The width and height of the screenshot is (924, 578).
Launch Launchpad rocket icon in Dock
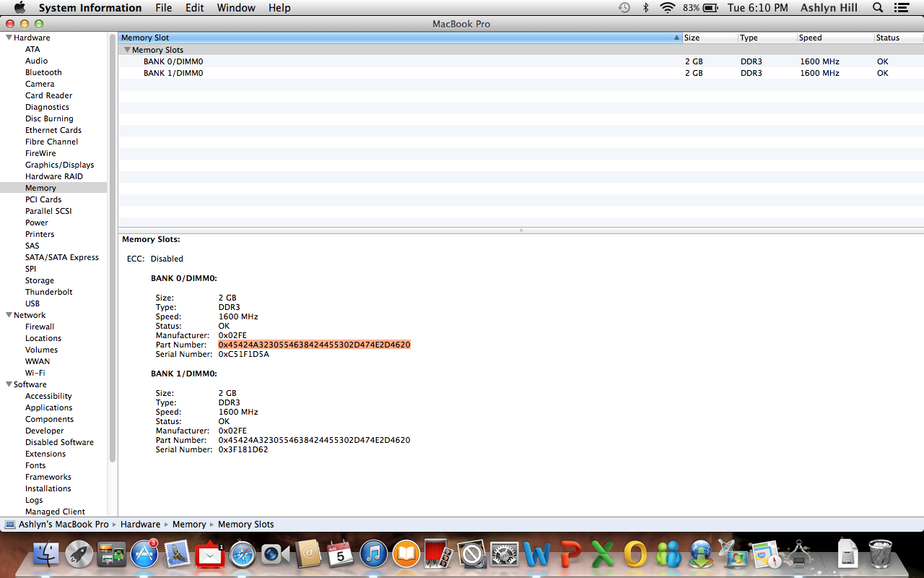[x=79, y=554]
